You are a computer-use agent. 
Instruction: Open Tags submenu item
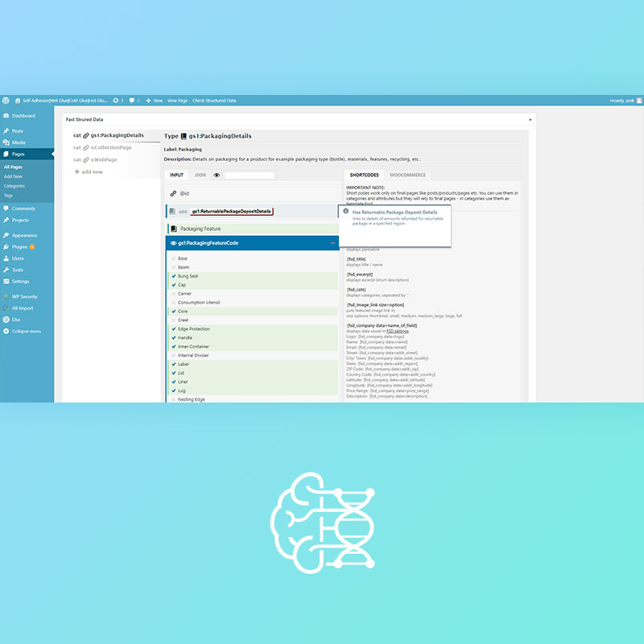click(x=8, y=196)
